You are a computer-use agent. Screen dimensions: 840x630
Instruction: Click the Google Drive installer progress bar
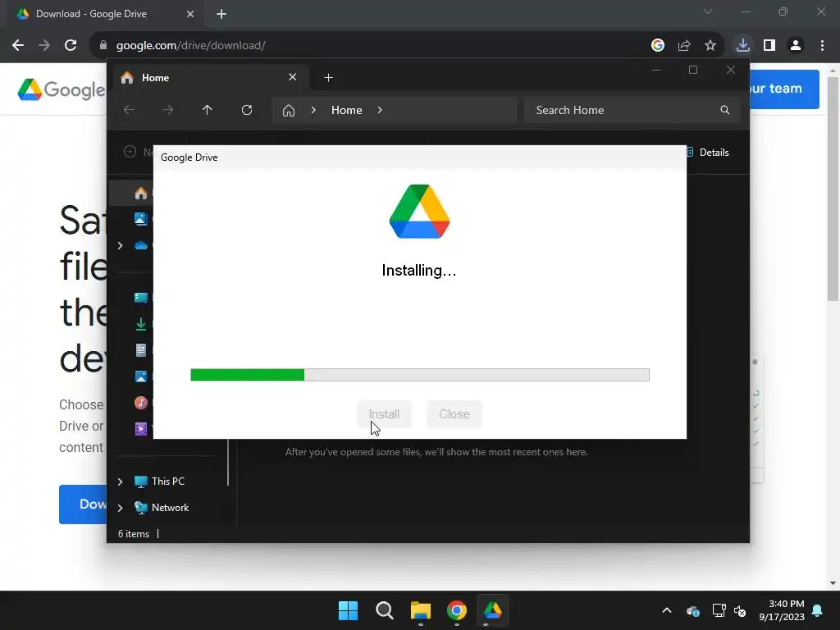(x=419, y=374)
